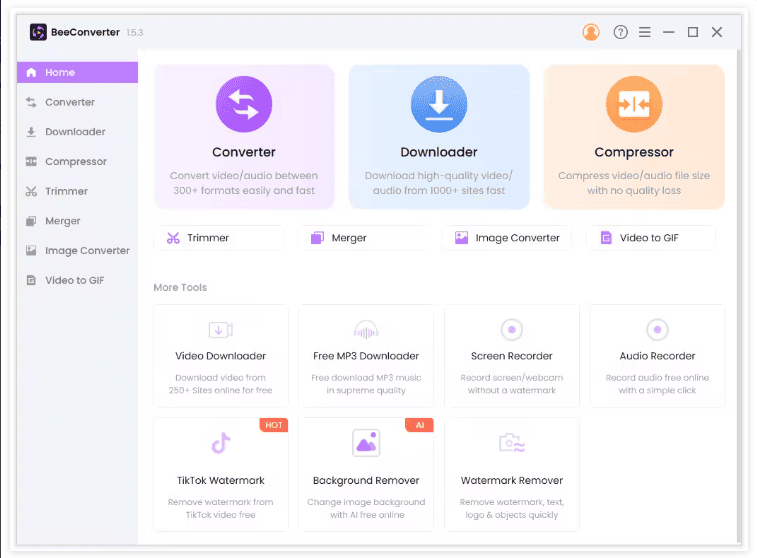Click the Home house icon in sidebar
This screenshot has width=757, height=558.
(31, 72)
